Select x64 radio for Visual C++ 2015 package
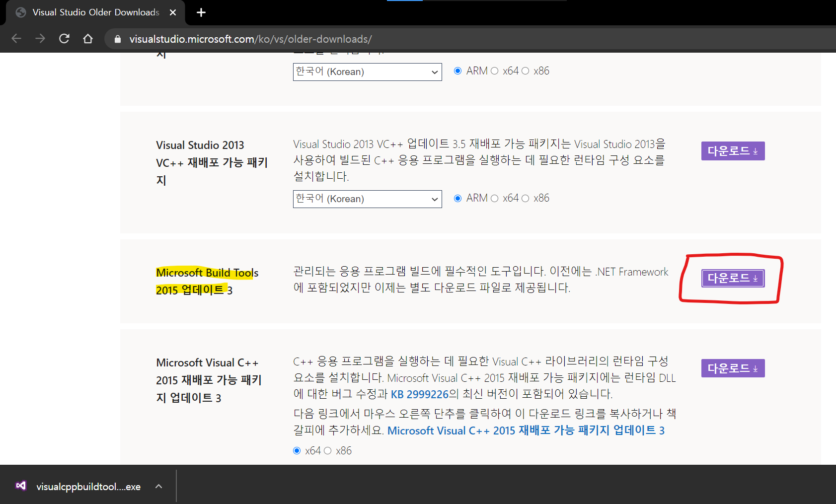 pyautogui.click(x=297, y=451)
